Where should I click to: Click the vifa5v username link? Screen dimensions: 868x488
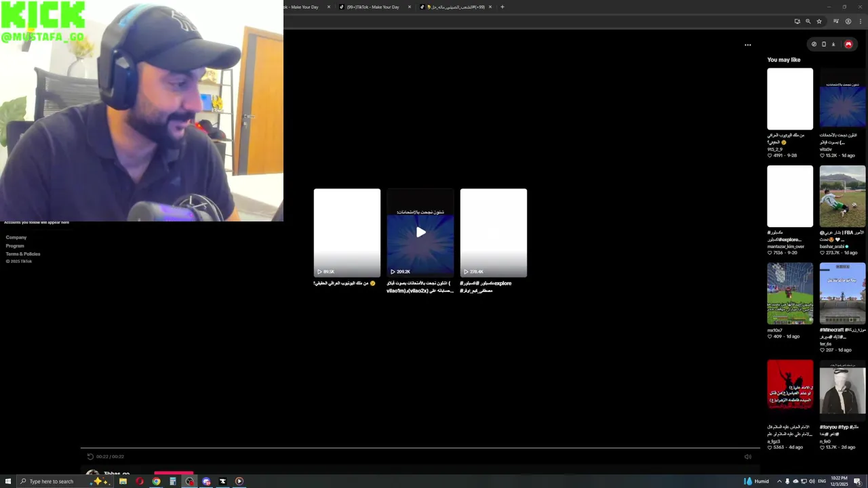pos(825,149)
